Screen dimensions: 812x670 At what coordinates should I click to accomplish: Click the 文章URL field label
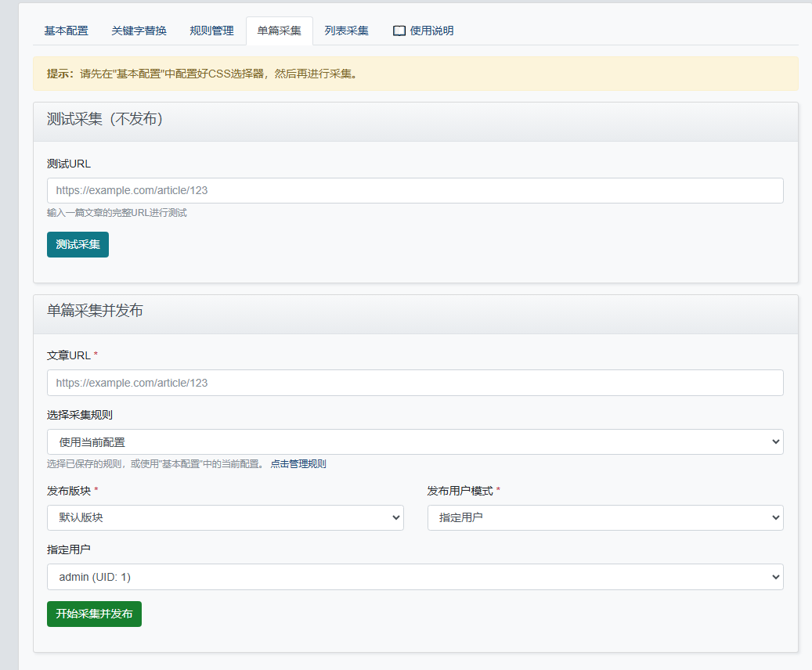click(69, 355)
